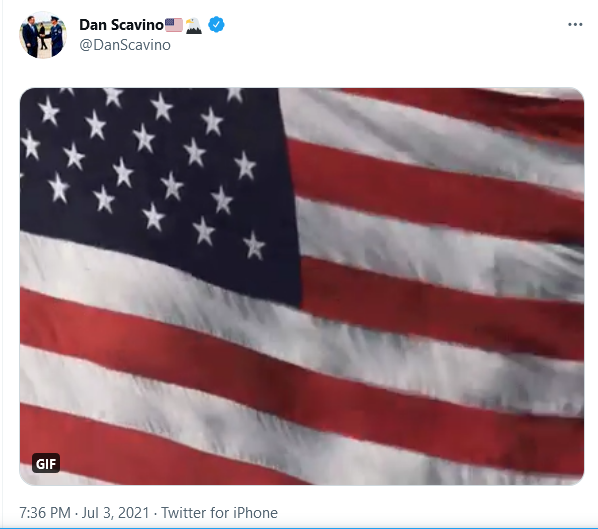Click the man in suit in avatar photo
598x529 pixels.
30,37
